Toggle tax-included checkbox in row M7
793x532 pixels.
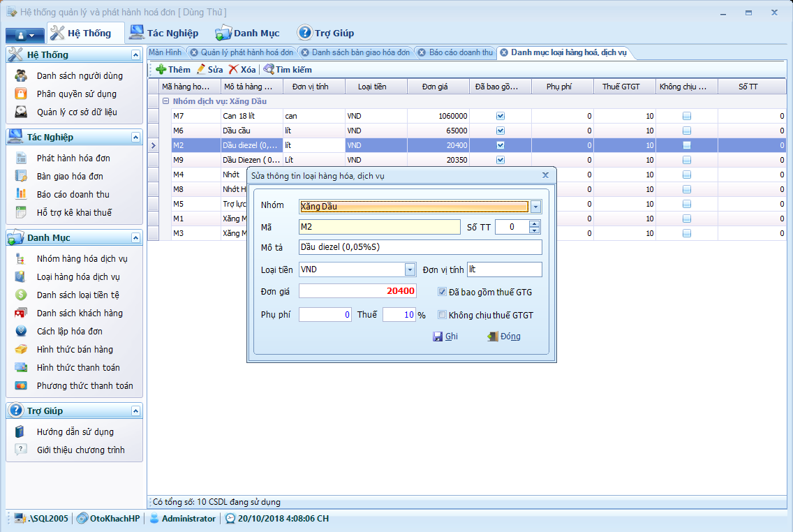(x=500, y=116)
